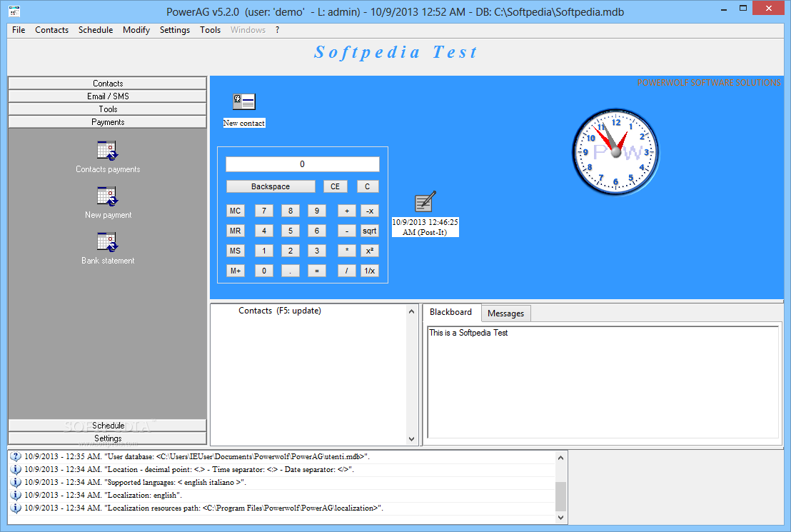This screenshot has width=791, height=532.
Task: Click the info icon of Localization resources path entry
Action: [16, 508]
